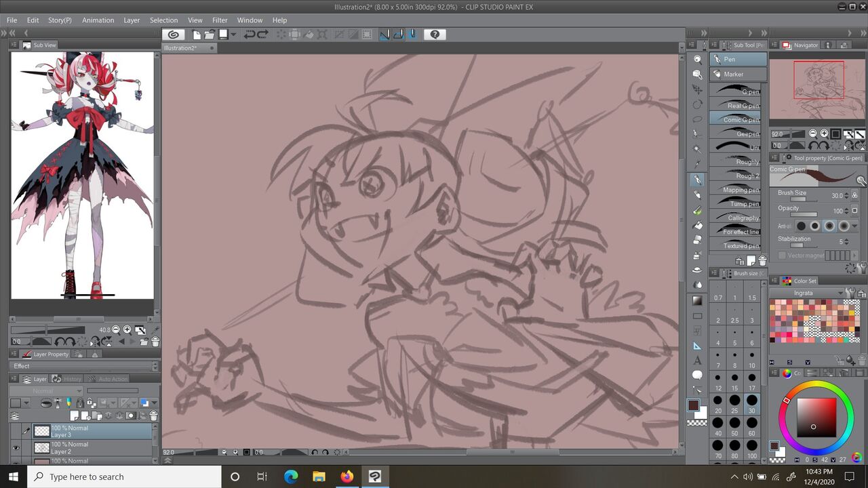Zoom in the Sub View image

(127, 329)
